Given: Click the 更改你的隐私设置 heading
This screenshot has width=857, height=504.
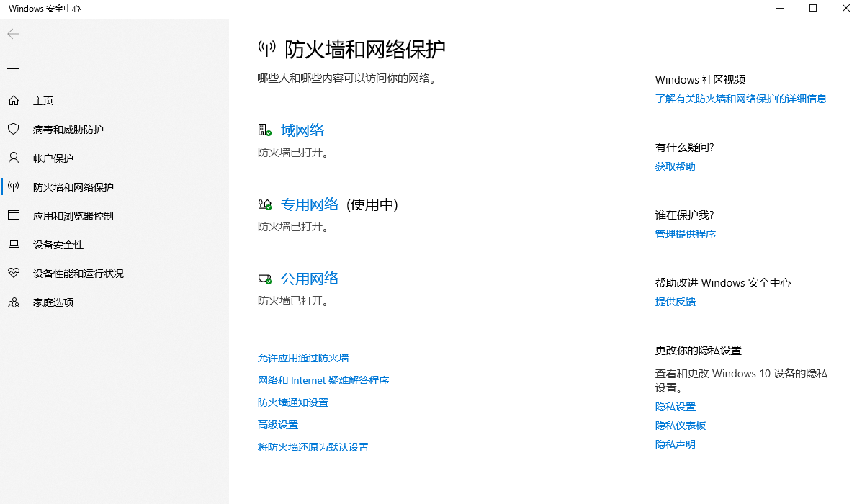Looking at the screenshot, I should coord(698,351).
